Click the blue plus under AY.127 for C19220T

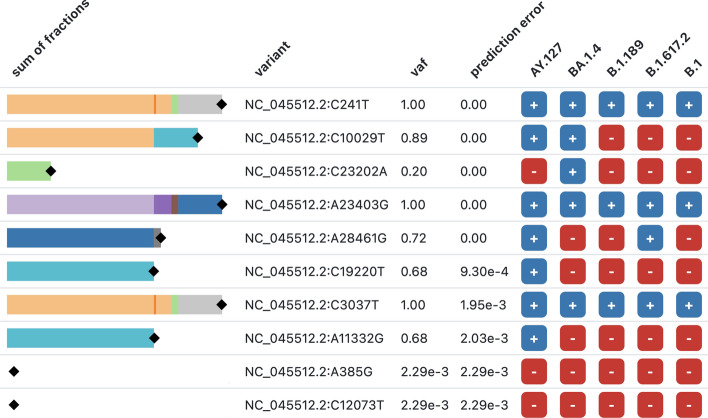tap(534, 272)
